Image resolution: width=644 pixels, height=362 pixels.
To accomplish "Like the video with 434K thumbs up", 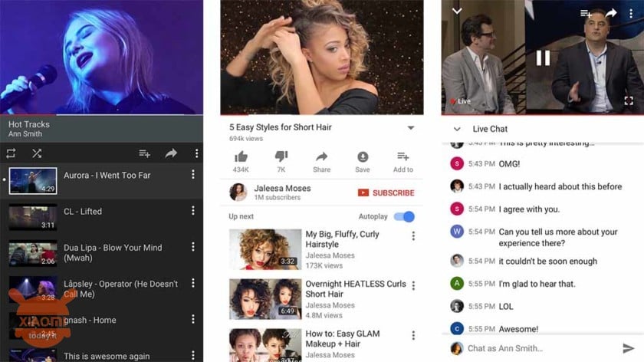I will 241,162.
